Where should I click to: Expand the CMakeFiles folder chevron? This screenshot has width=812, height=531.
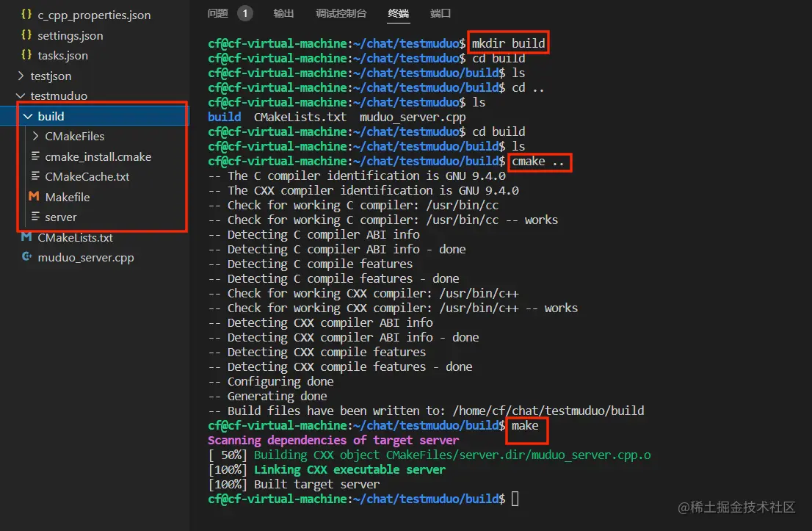35,137
